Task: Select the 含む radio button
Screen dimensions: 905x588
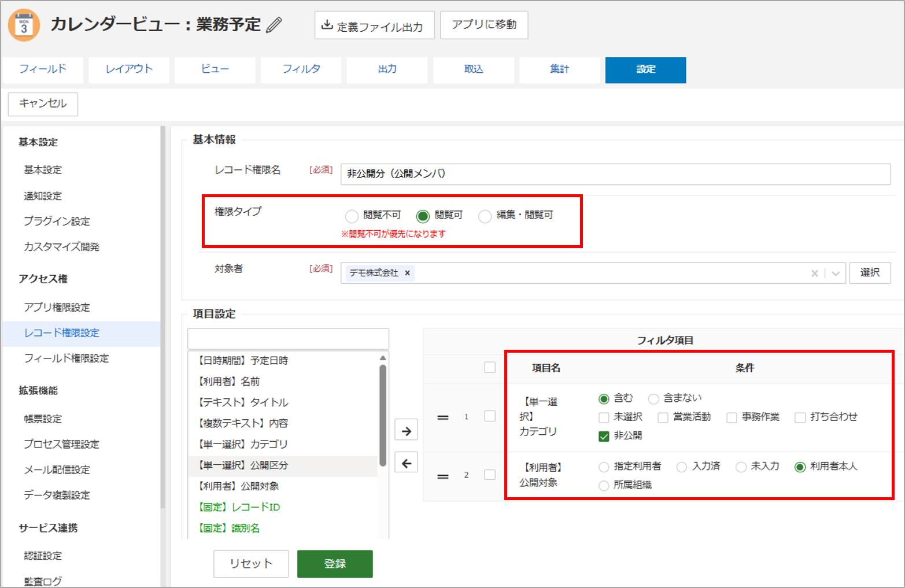Action: [604, 399]
